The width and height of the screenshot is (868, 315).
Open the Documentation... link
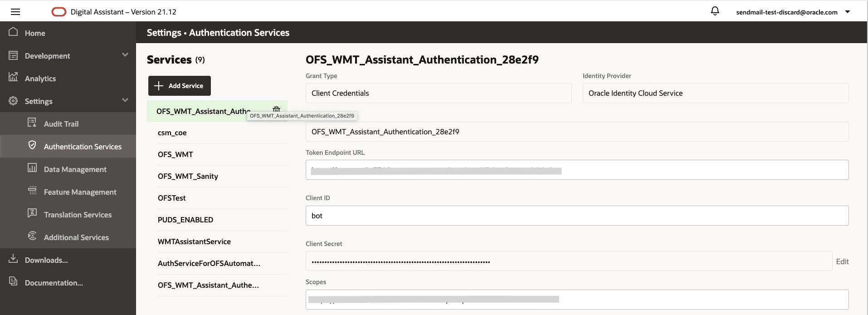pyautogui.click(x=54, y=283)
